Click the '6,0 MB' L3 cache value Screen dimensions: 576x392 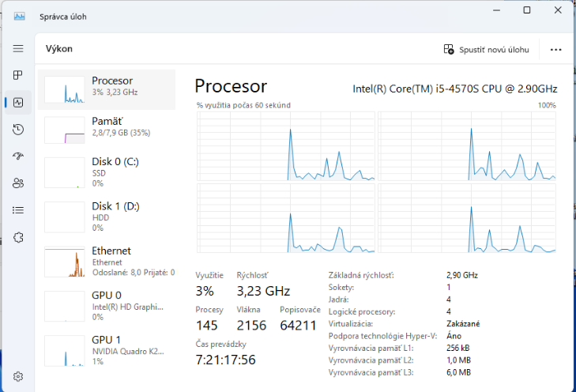click(x=458, y=372)
